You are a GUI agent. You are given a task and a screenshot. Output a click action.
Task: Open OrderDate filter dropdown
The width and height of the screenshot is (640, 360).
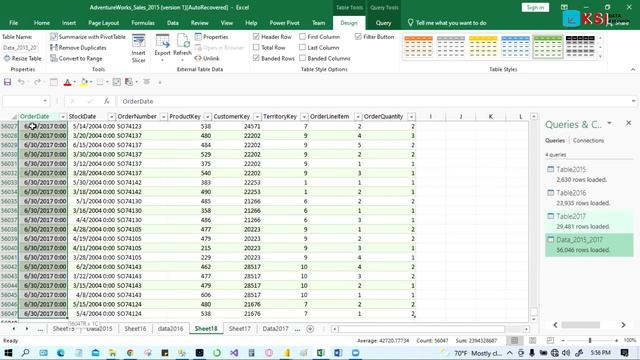tap(62, 117)
